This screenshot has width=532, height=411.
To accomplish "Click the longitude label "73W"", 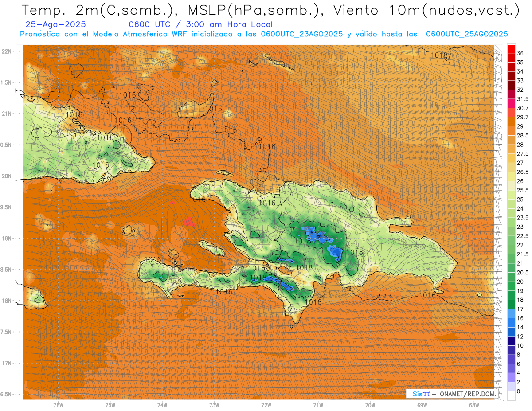I will (x=214, y=405).
